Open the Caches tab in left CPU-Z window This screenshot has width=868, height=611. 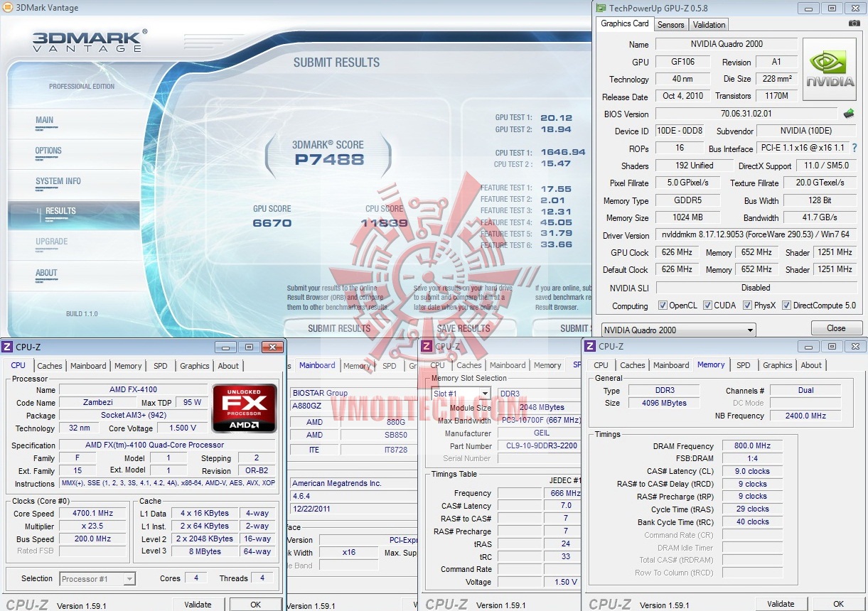coord(50,366)
